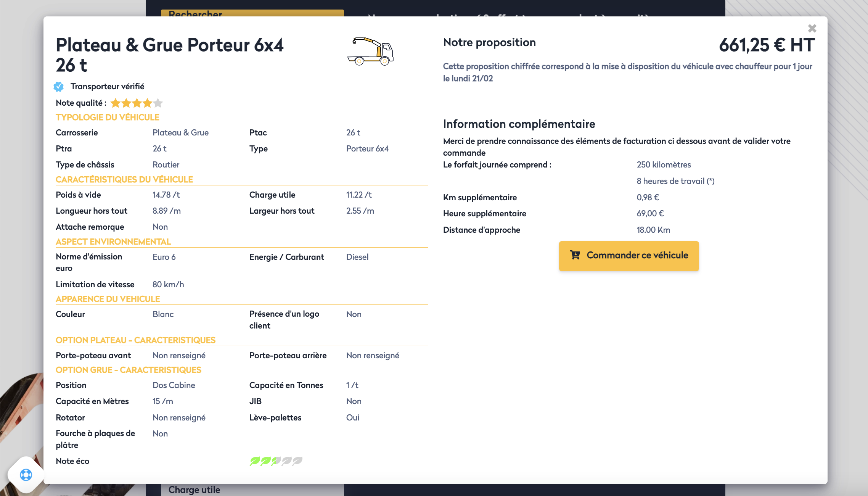Image resolution: width=868 pixels, height=496 pixels.
Task: Select the Option Grue - Caractéristiques heading
Action: pyautogui.click(x=129, y=370)
